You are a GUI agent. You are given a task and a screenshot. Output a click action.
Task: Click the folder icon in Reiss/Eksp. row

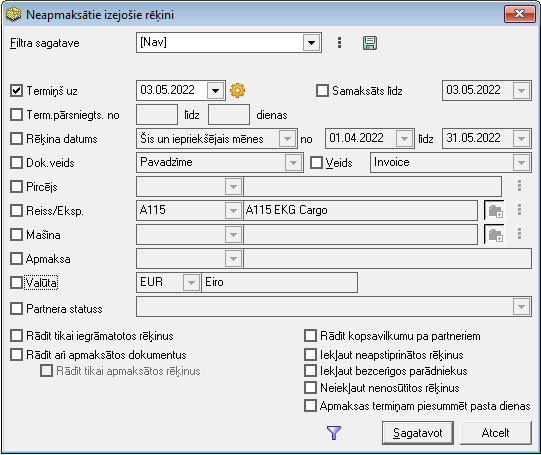(495, 210)
